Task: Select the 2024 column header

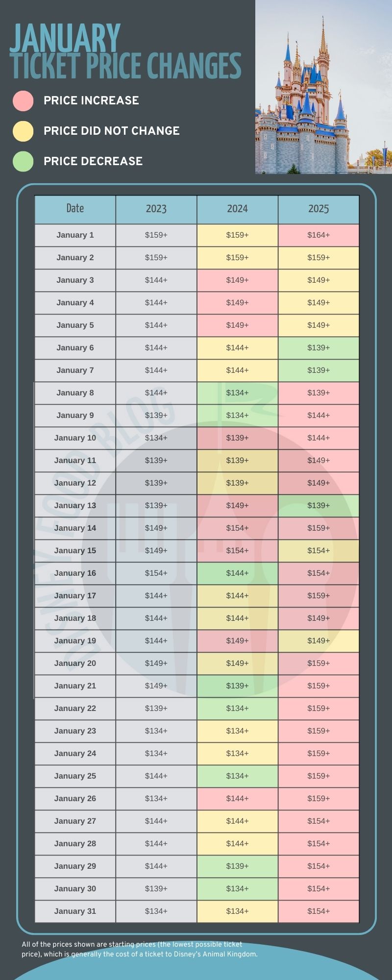Action: point(237,209)
